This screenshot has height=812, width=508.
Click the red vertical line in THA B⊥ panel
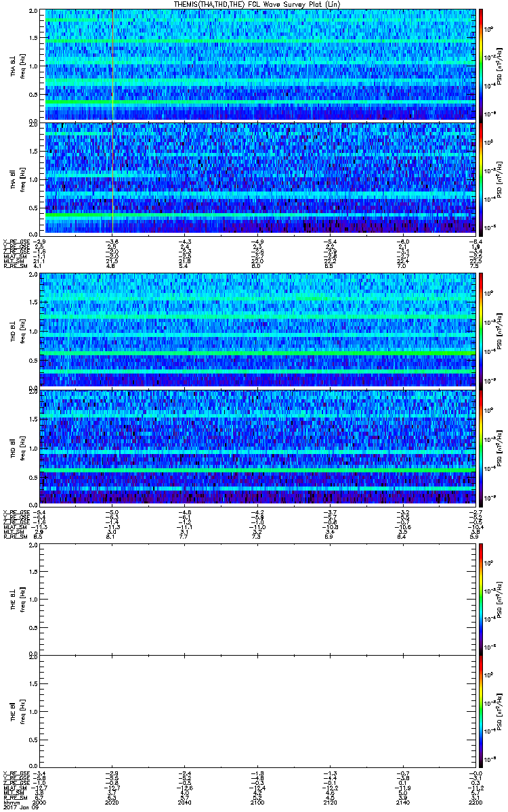point(112,65)
